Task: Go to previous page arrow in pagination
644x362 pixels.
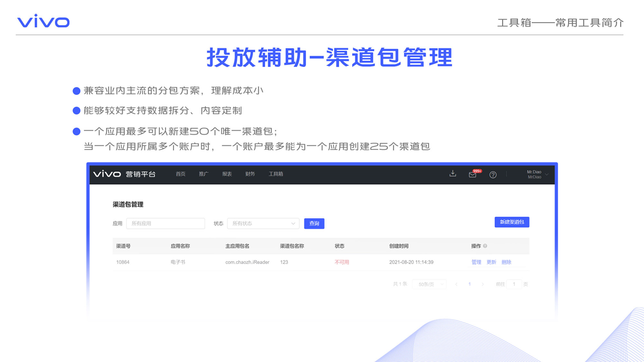Action: (x=456, y=284)
